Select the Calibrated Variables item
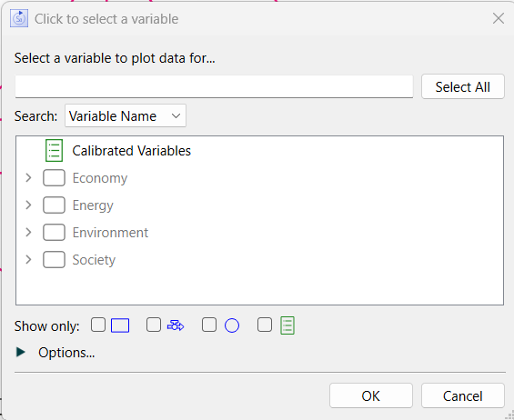514x420 pixels. point(131,151)
